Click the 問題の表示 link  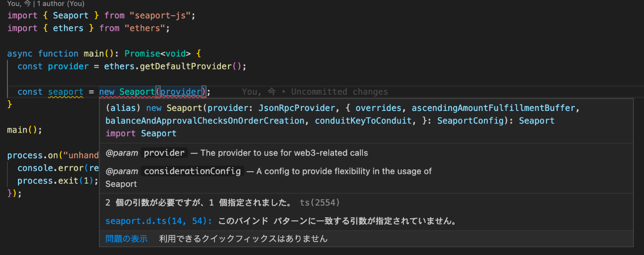126,238
